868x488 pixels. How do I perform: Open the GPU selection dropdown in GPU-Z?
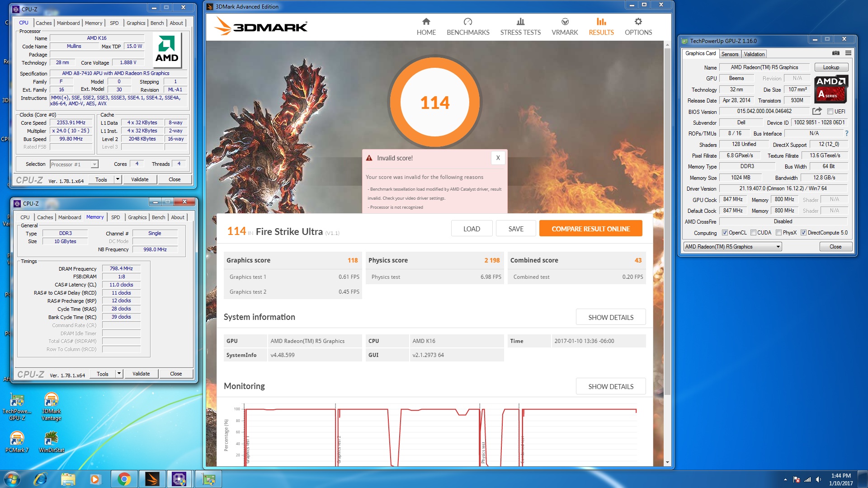[732, 247]
